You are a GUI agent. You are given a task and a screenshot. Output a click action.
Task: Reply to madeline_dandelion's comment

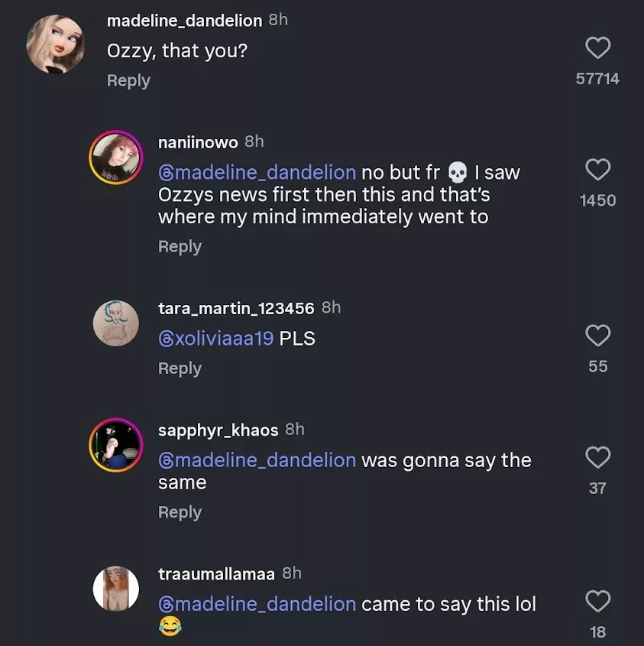(128, 80)
